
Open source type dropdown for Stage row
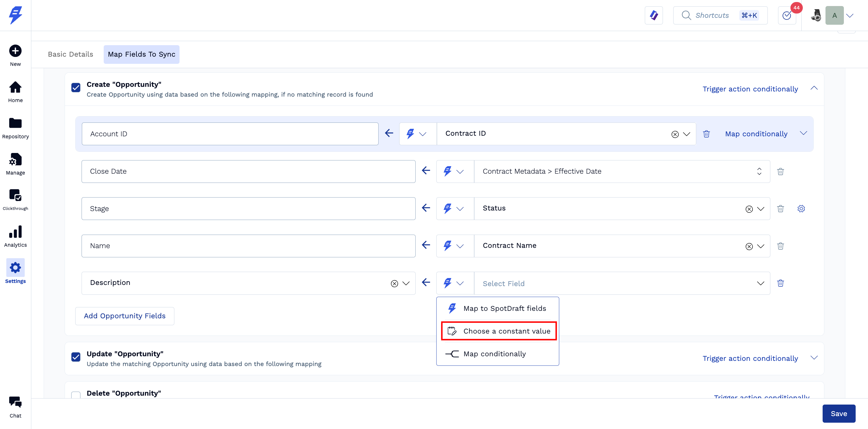coord(455,209)
